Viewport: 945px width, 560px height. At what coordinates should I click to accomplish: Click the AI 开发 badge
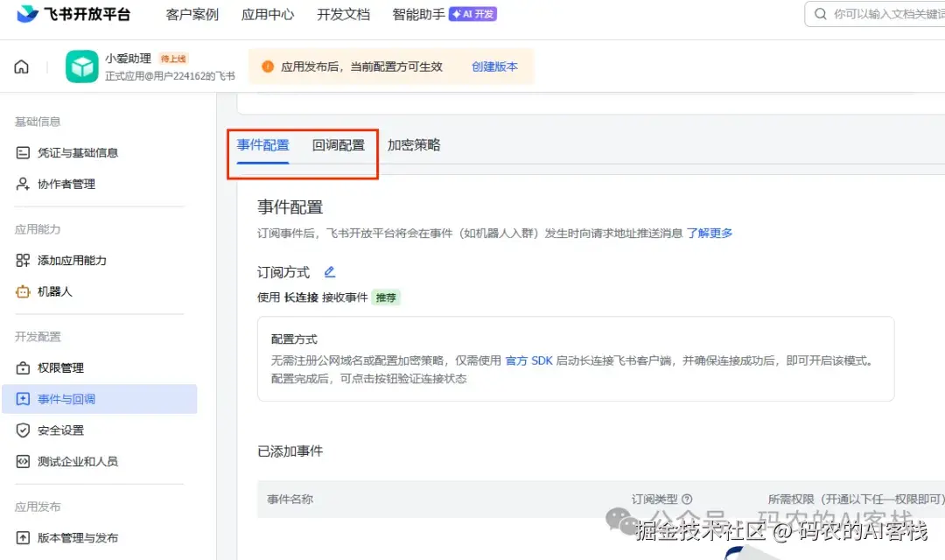472,14
